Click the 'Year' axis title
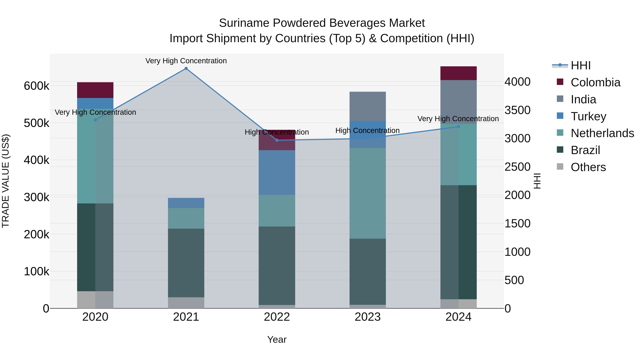 pos(277,340)
